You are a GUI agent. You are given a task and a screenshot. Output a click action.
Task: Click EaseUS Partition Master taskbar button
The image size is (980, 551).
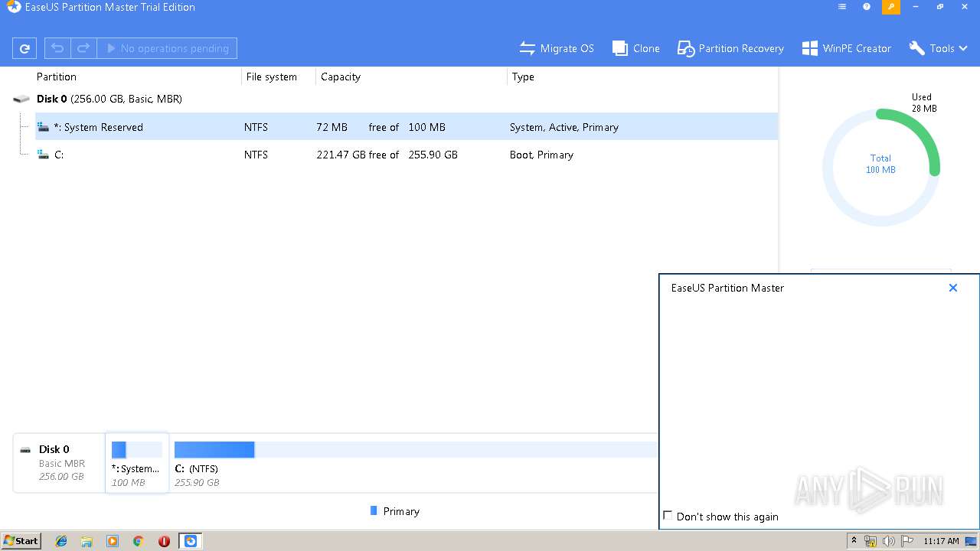pyautogui.click(x=191, y=541)
